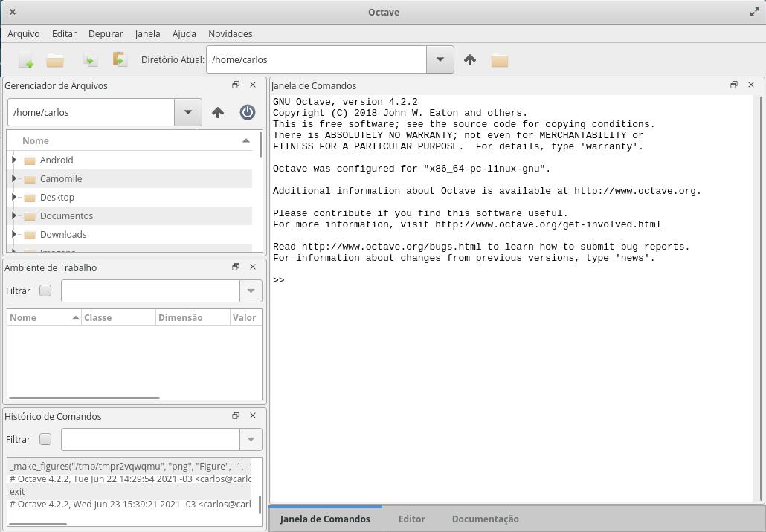Close the Ambiente de Trabalho panel

(x=253, y=267)
